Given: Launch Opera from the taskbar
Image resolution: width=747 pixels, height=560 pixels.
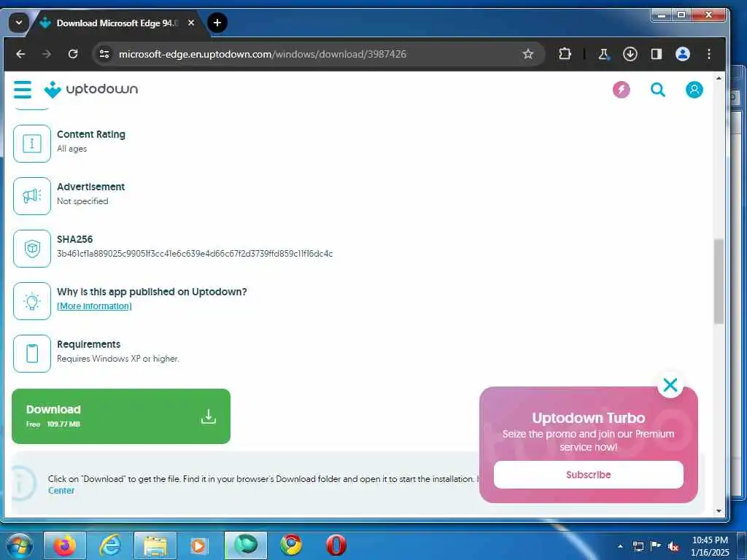Looking at the screenshot, I should (336, 545).
